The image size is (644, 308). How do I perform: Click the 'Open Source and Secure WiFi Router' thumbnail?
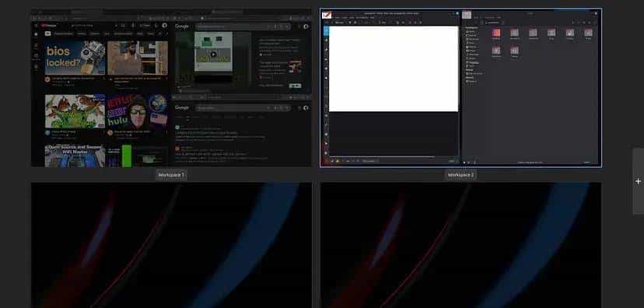pos(75,156)
